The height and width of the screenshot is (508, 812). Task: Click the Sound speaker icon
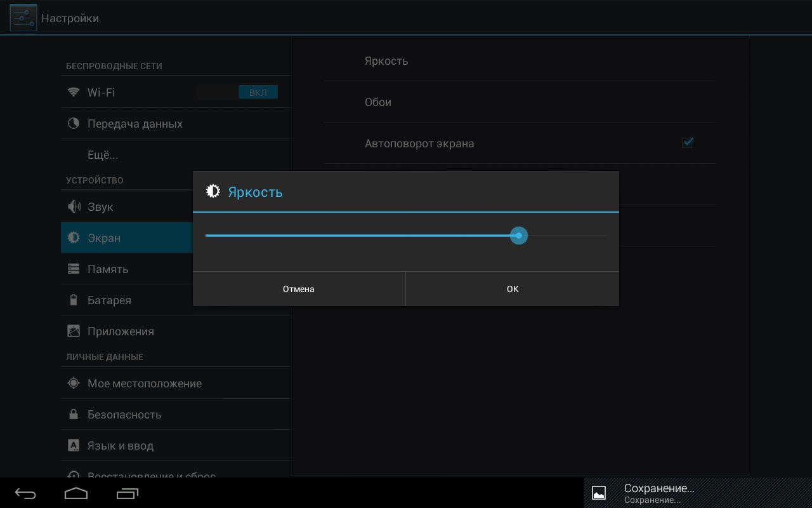click(74, 207)
